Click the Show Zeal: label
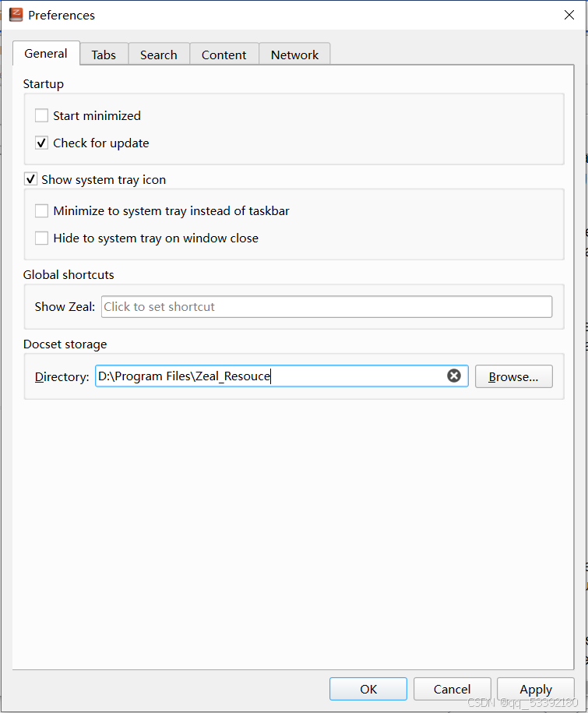Image resolution: width=588 pixels, height=713 pixels. 65,306
